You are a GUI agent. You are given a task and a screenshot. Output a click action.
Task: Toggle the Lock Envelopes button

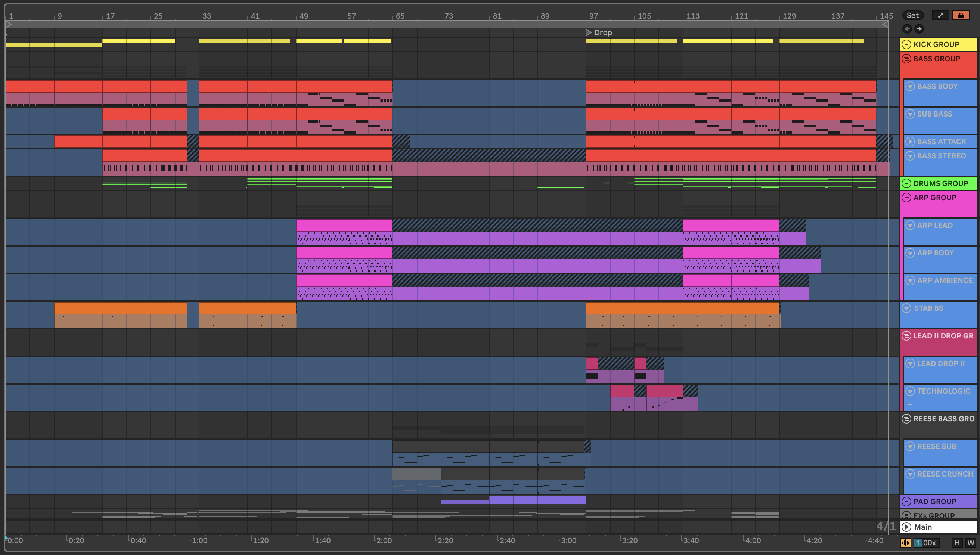tap(961, 15)
